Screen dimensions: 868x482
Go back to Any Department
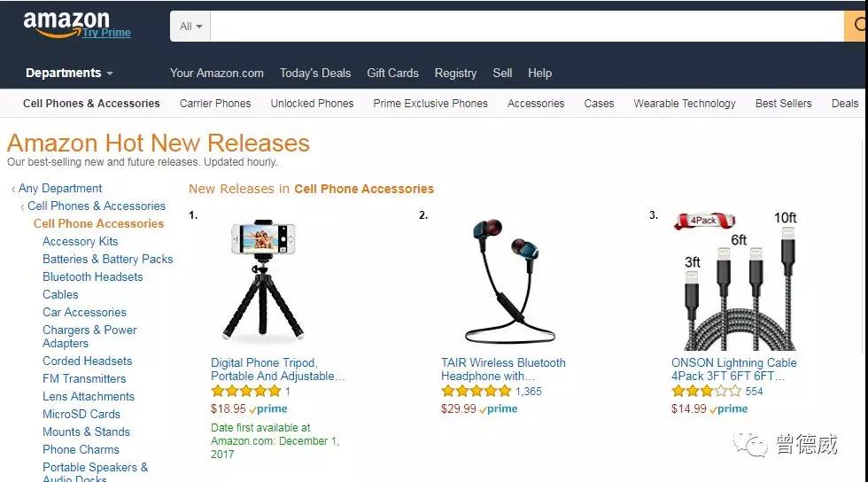[60, 189]
